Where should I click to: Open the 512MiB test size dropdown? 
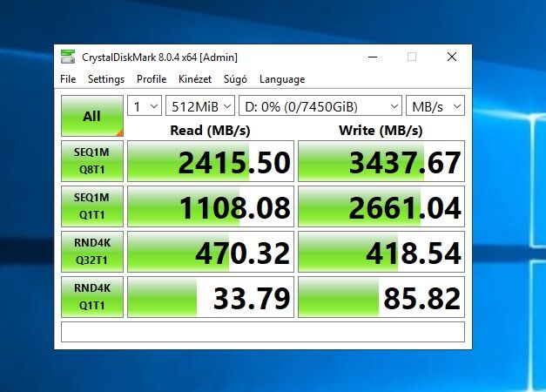click(x=200, y=105)
